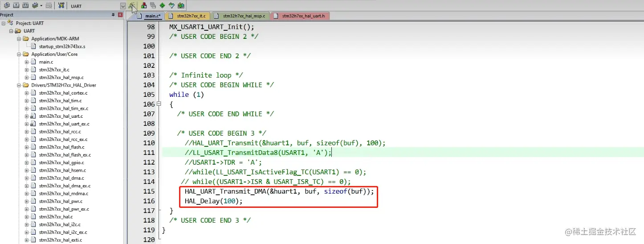The image size is (644, 244).
Task: Open the Batch Build dropdown arrow
Action: pyautogui.click(x=41, y=6)
